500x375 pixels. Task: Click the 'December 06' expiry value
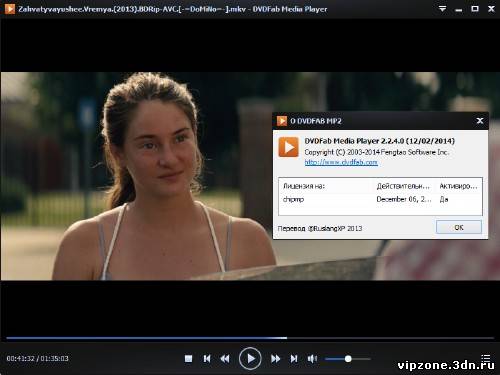click(x=404, y=199)
